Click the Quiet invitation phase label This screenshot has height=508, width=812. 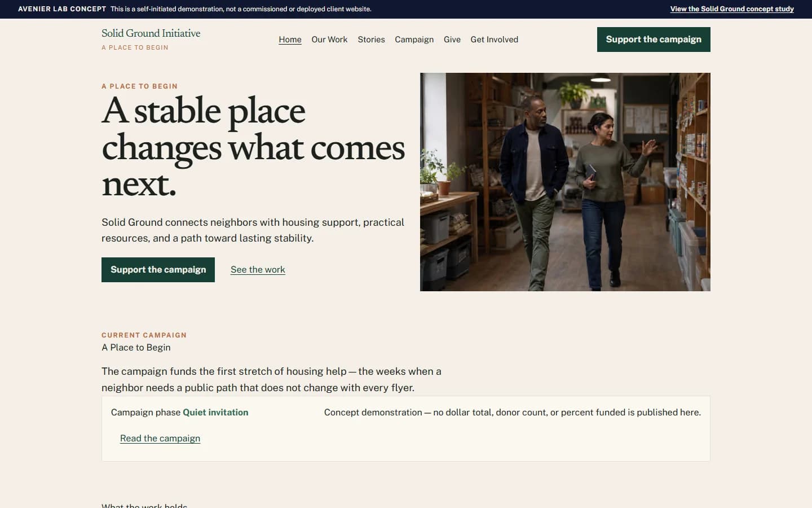pyautogui.click(x=215, y=413)
